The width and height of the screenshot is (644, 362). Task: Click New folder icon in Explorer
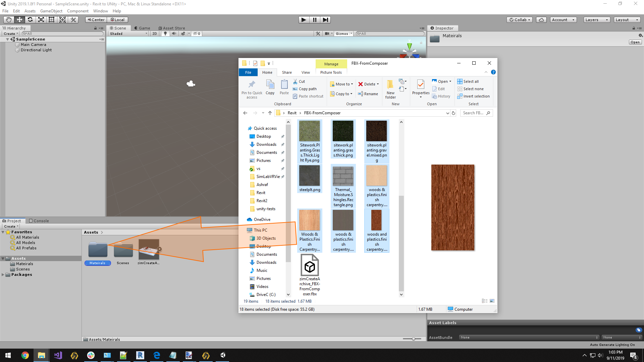pyautogui.click(x=390, y=89)
